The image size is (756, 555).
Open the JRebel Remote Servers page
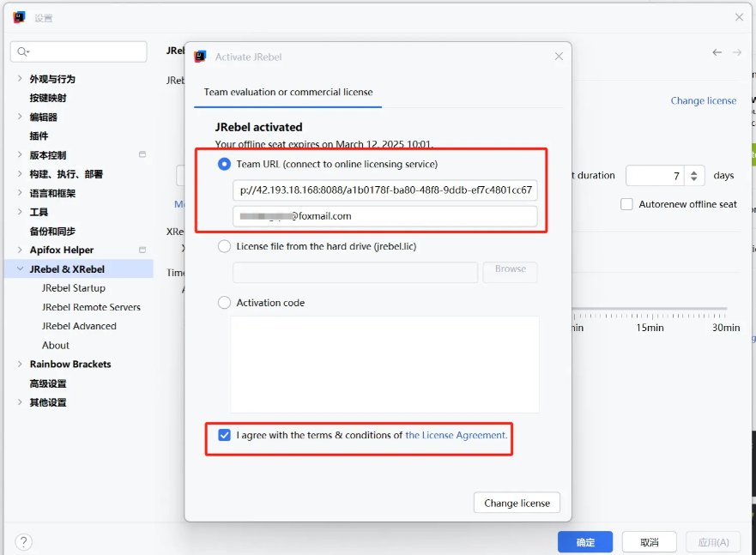tap(91, 307)
